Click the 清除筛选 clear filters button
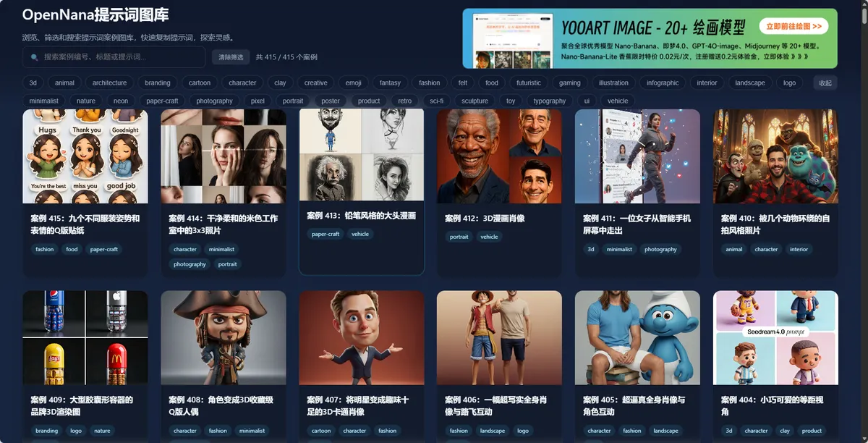Image resolution: width=868 pixels, height=443 pixels. (231, 57)
